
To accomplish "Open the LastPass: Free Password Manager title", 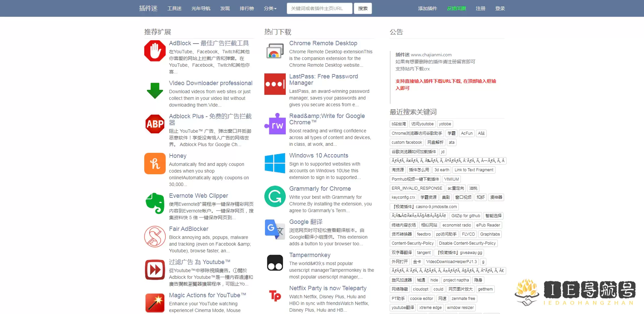I will (324, 79).
